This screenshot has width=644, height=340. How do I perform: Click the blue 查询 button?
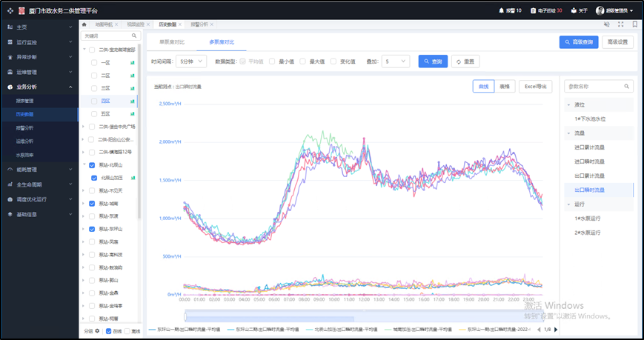pos(432,61)
